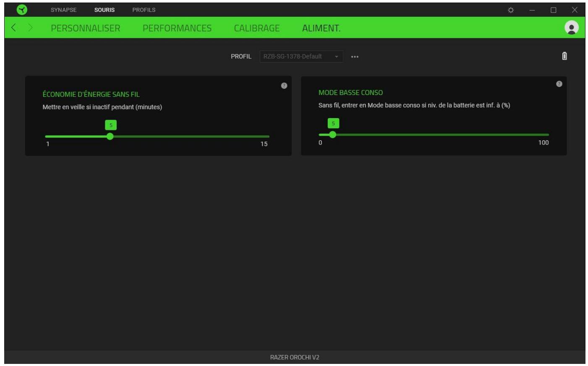The image size is (588, 366).
Task: Select the Souris tab
Action: point(105,10)
